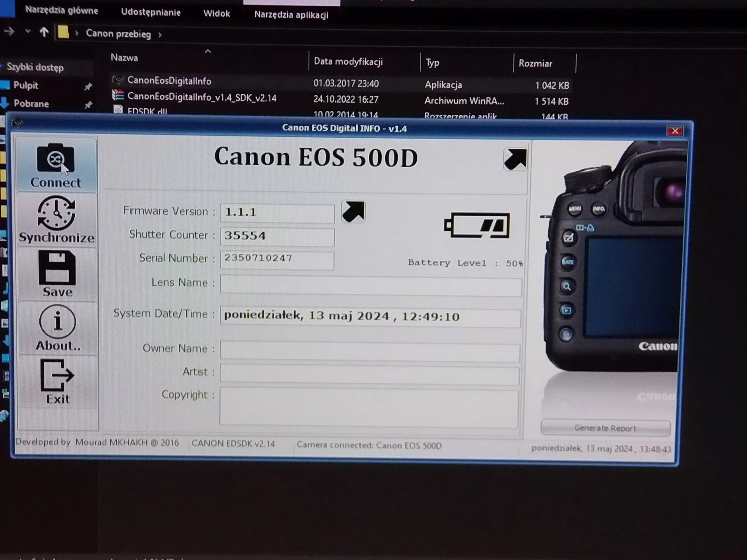This screenshot has height=560, width=747.
Task: Select the CanonEosDigitalInfo application file
Action: [x=169, y=81]
